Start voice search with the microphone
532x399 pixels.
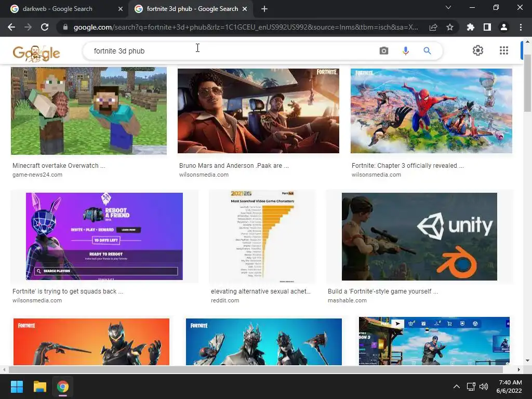point(405,51)
